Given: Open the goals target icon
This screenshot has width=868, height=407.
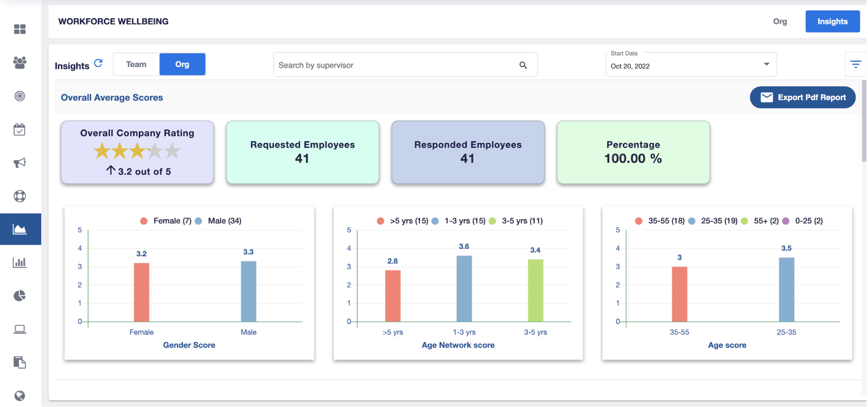Looking at the screenshot, I should coord(20,96).
